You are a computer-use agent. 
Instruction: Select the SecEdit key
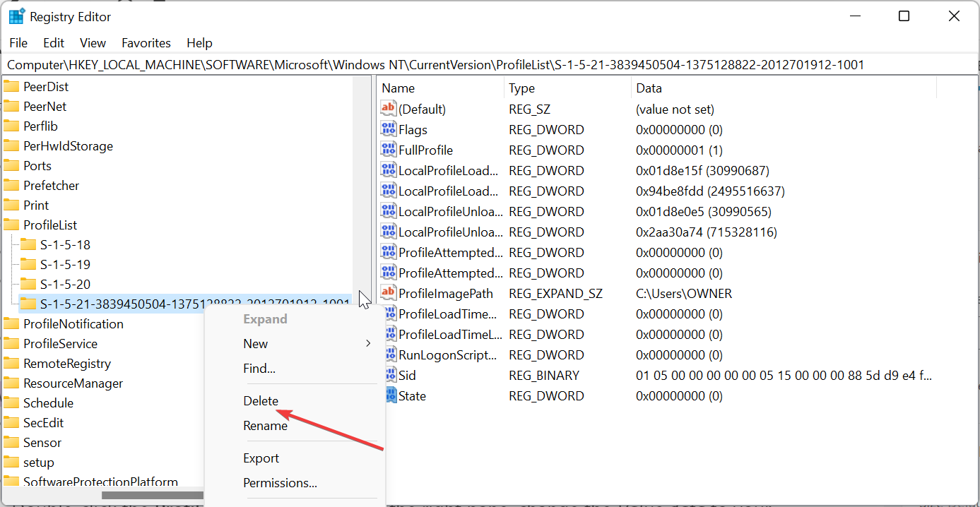click(x=43, y=423)
